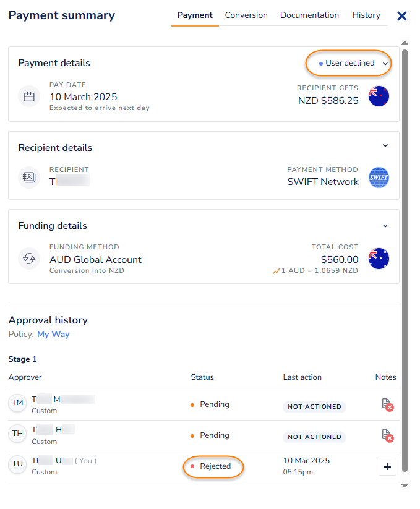Click the notes icon in the TH approver row

(x=387, y=435)
